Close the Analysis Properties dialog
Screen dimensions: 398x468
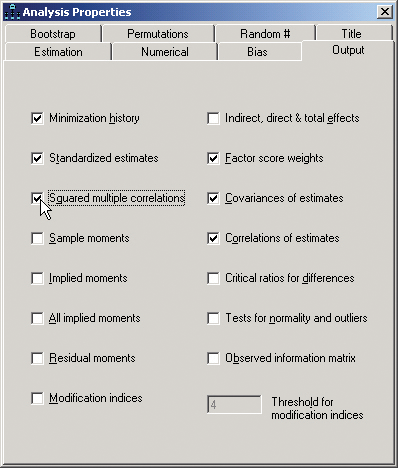point(384,12)
